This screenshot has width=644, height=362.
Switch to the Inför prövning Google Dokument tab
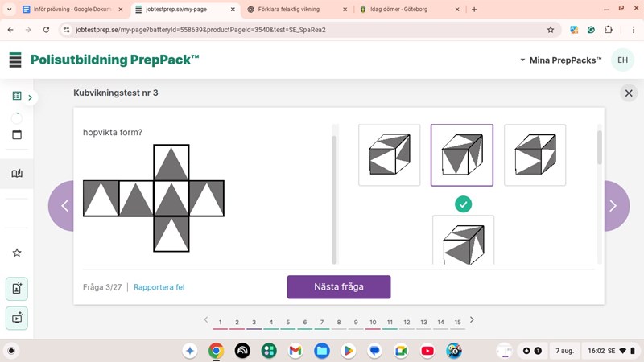tap(68, 10)
